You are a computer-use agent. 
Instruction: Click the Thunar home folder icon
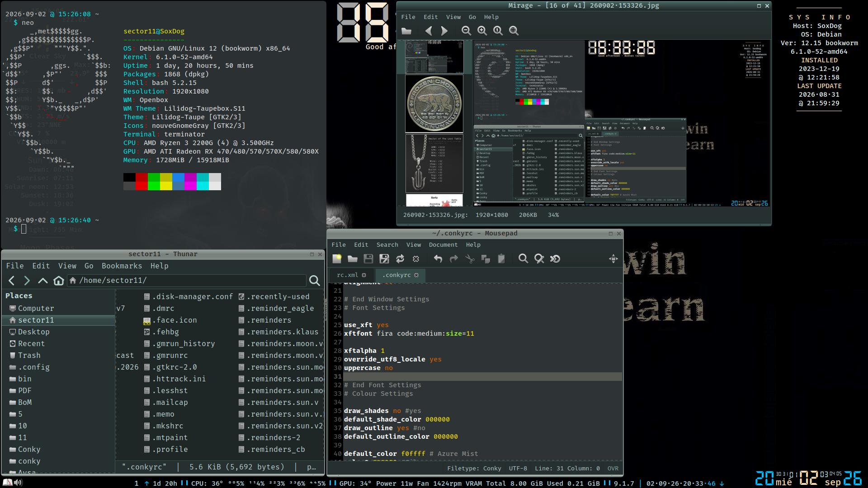pyautogui.click(x=59, y=281)
